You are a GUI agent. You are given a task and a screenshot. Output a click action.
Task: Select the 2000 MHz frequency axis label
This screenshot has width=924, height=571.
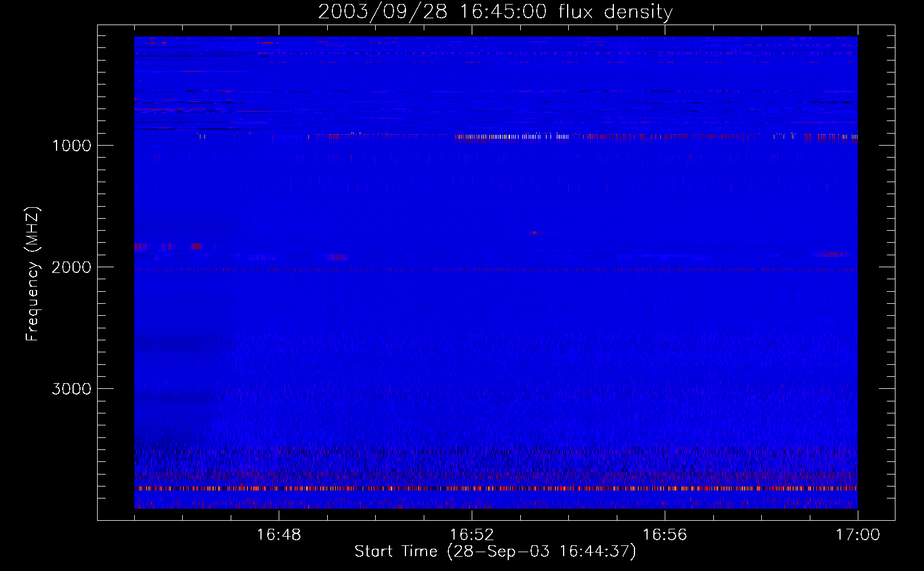point(71,267)
